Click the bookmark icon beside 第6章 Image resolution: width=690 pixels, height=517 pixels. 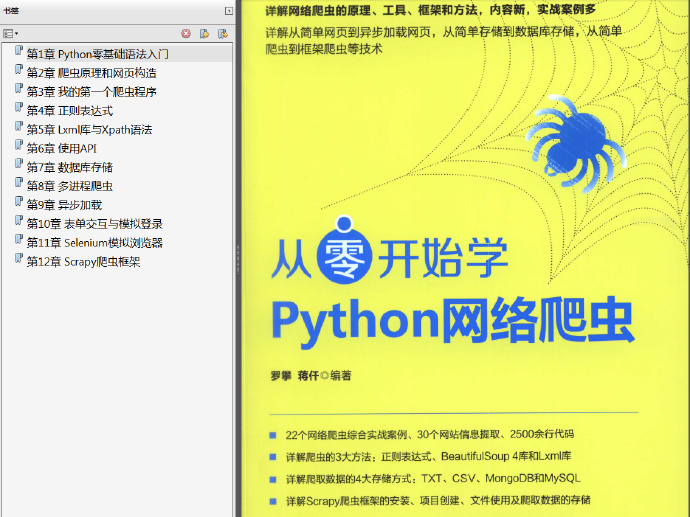(x=18, y=145)
